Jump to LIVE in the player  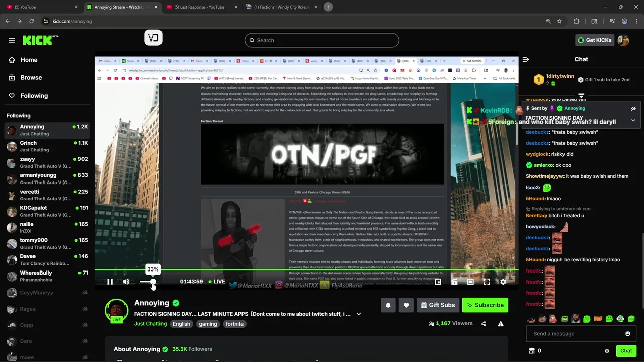[217, 282]
